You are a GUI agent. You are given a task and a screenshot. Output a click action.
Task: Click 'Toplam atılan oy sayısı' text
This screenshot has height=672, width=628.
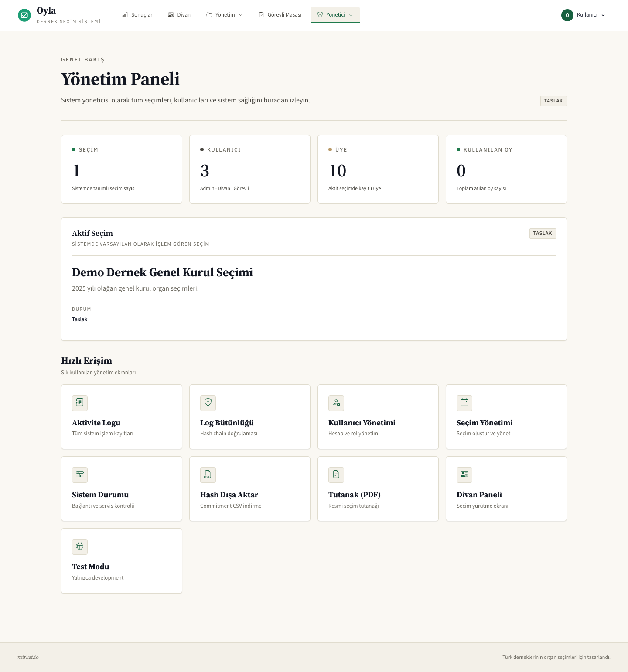coord(481,188)
